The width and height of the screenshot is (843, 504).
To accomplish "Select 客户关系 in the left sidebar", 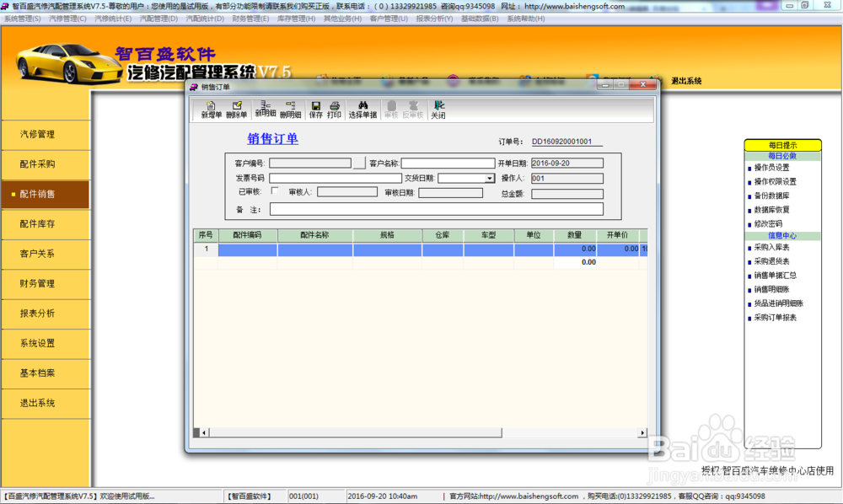I will click(46, 254).
